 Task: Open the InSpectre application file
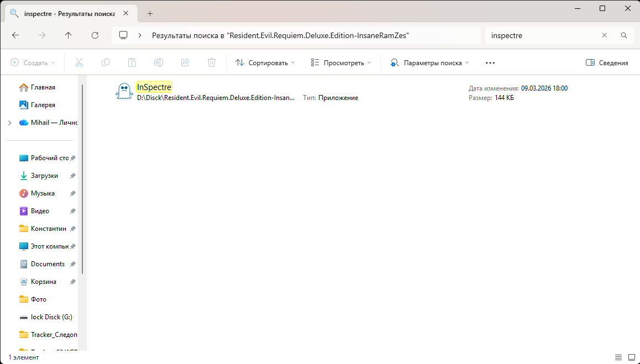[154, 87]
